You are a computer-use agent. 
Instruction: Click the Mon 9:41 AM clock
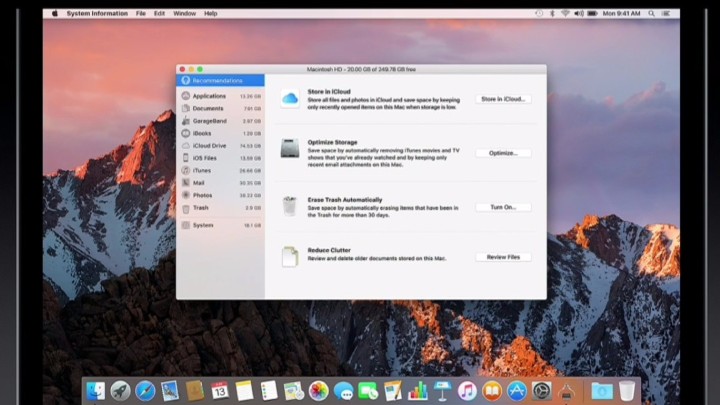point(621,13)
